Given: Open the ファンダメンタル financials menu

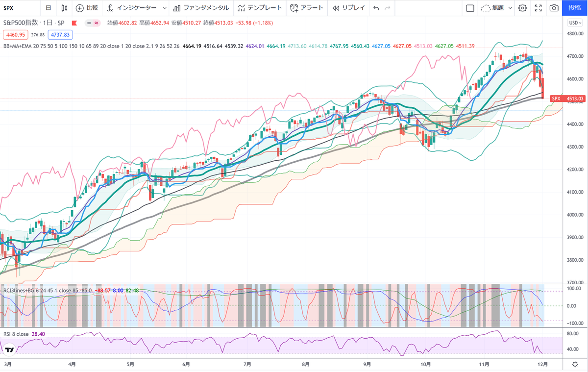Looking at the screenshot, I should [201, 8].
